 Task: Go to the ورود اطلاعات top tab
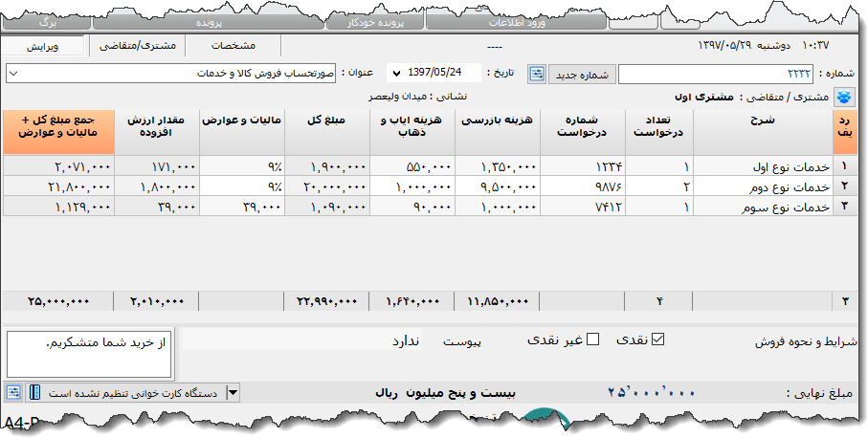(x=516, y=23)
